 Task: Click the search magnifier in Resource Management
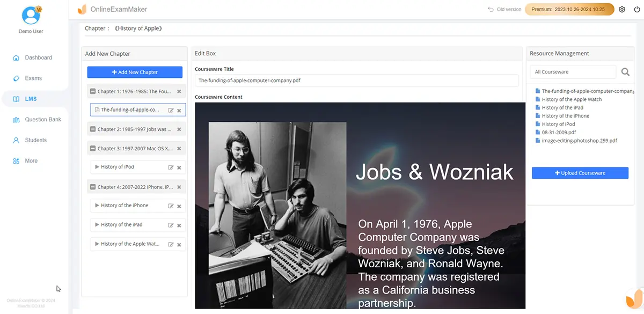coord(625,72)
